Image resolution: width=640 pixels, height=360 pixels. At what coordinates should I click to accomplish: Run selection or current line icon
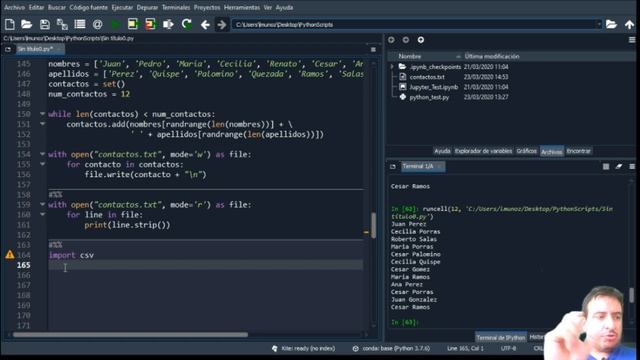[168, 24]
